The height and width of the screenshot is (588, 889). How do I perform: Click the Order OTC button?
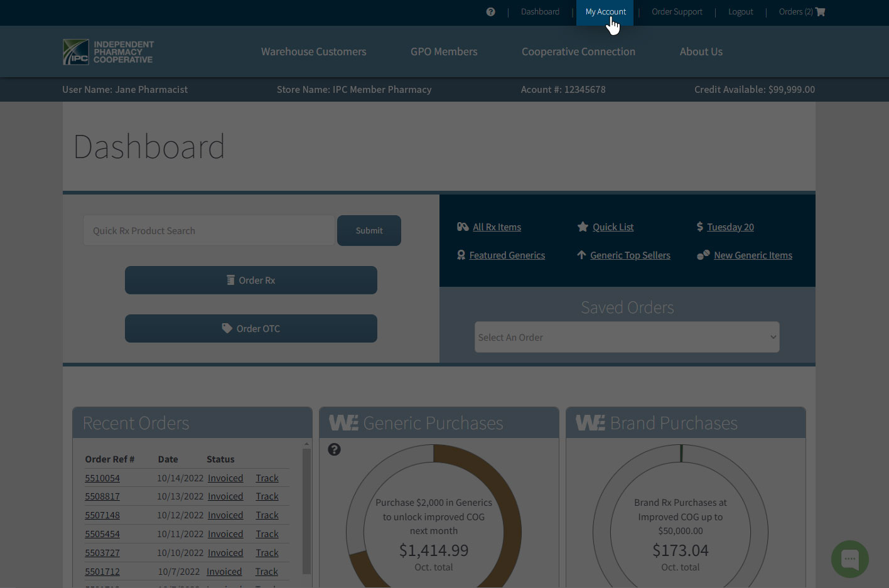point(251,328)
